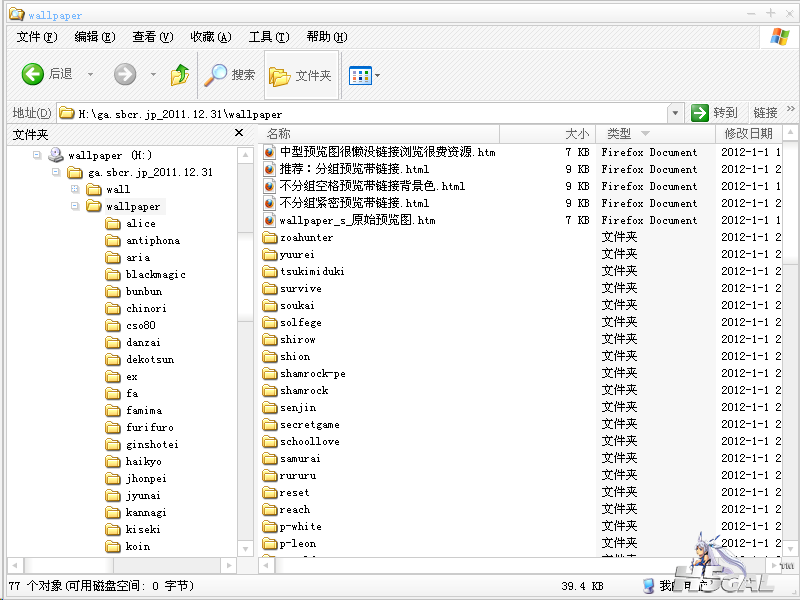Click the green Go arrow button
This screenshot has height=600, width=800.
(x=700, y=112)
